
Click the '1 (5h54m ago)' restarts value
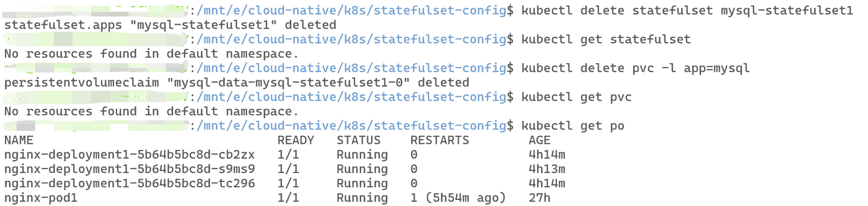(458, 198)
